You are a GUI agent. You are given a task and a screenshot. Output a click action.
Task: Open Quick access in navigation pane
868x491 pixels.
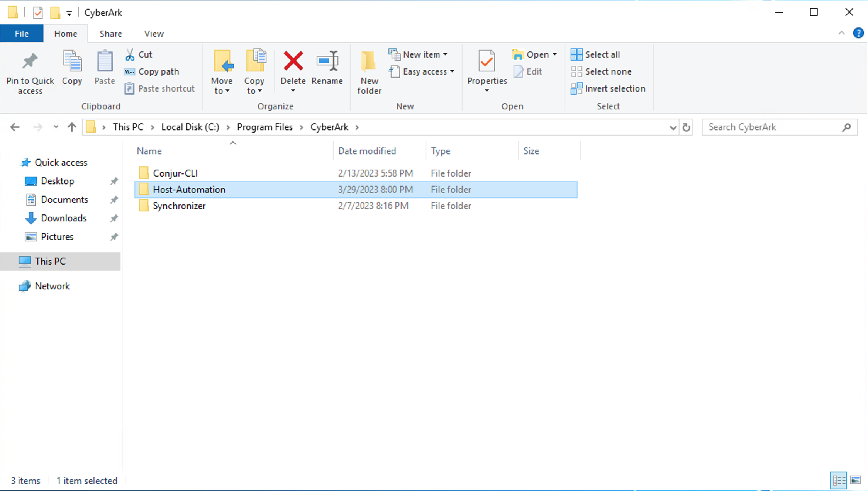61,163
